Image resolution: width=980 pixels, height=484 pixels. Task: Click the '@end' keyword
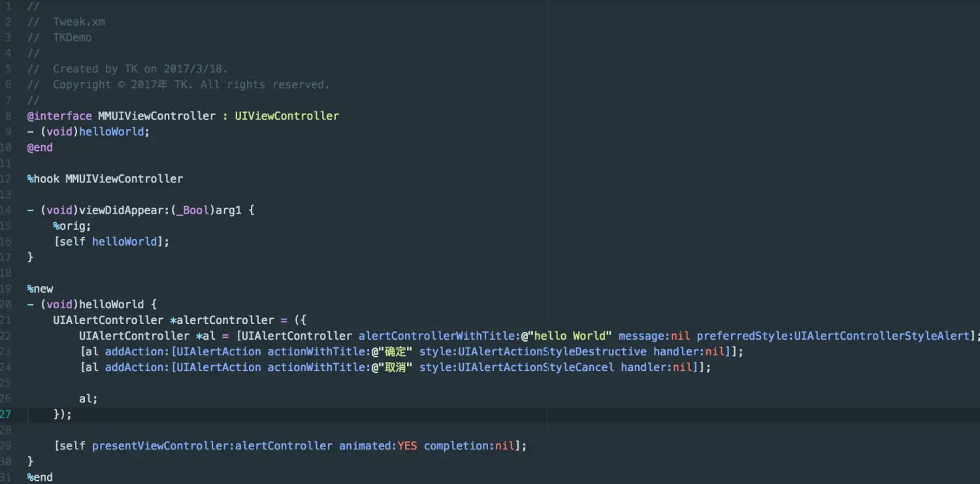click(40, 147)
